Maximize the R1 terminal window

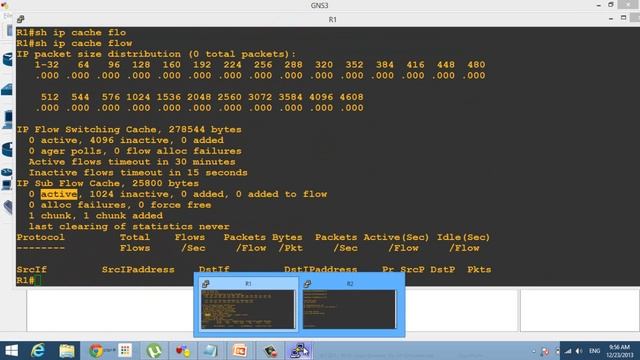click(x=623, y=18)
